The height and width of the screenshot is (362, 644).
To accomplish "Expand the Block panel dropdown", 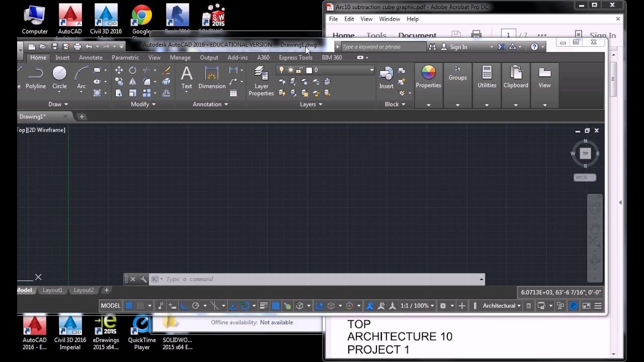I will [x=395, y=104].
